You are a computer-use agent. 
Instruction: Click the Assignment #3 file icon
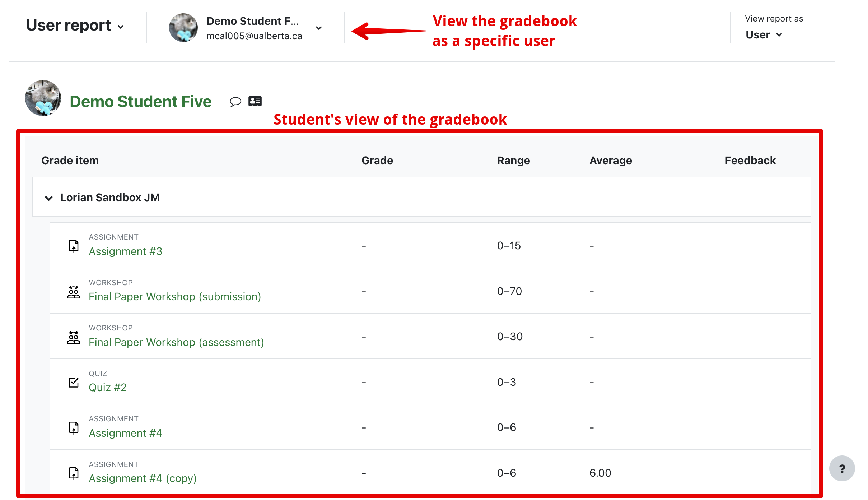74,246
